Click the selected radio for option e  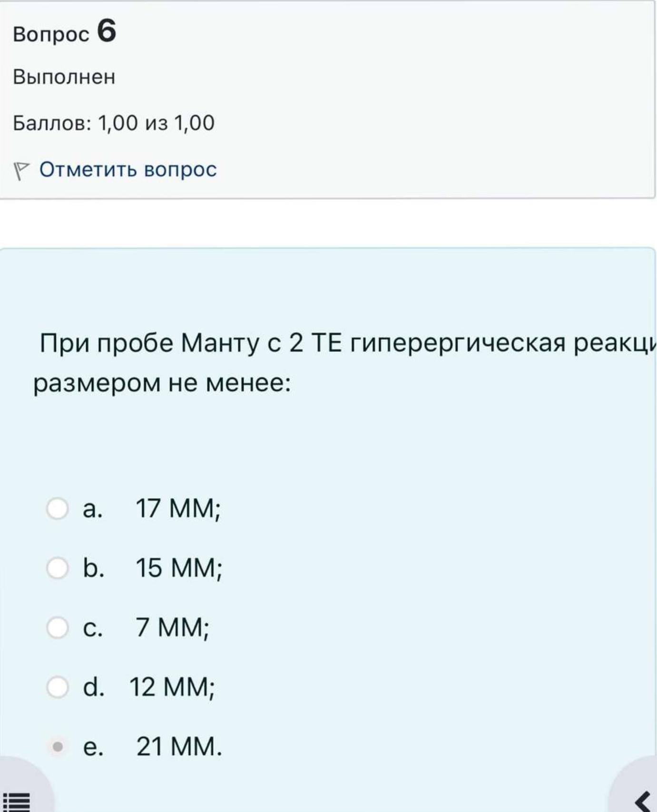58,746
